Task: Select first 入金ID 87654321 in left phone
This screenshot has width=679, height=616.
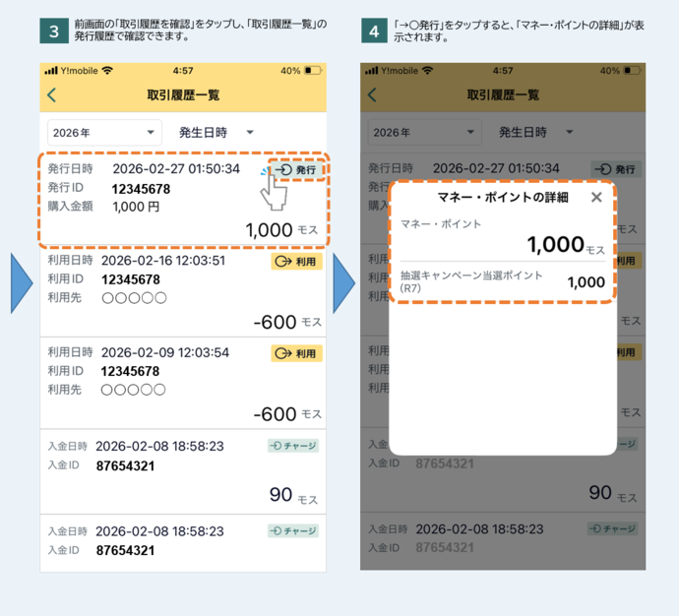Action: 125,465
